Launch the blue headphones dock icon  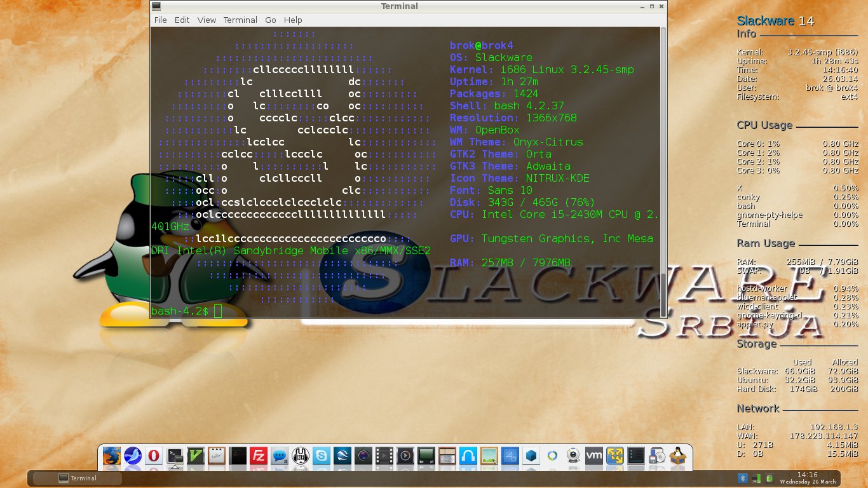468,456
